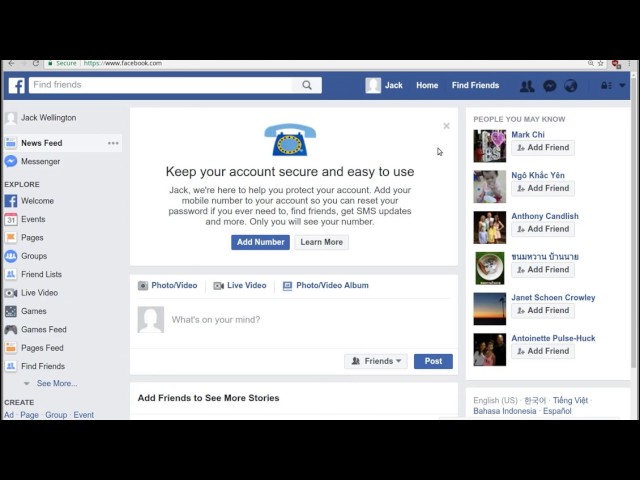Click the browser zoom magnifier icon

point(590,63)
